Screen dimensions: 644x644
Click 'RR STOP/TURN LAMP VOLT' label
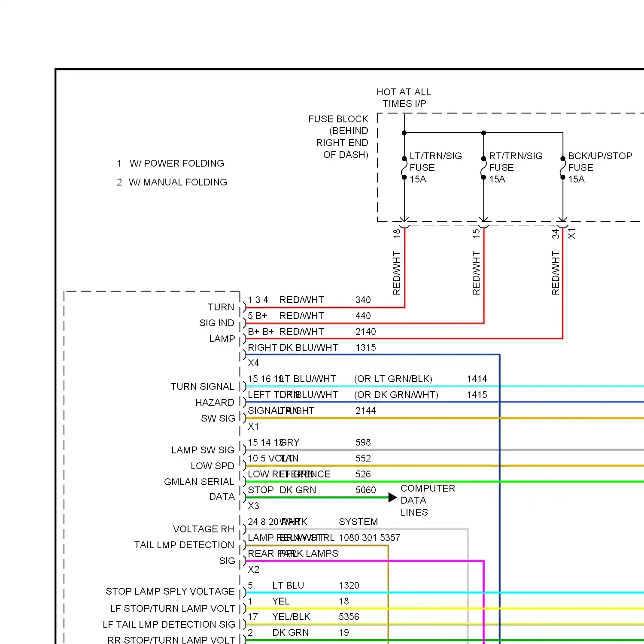(171, 640)
